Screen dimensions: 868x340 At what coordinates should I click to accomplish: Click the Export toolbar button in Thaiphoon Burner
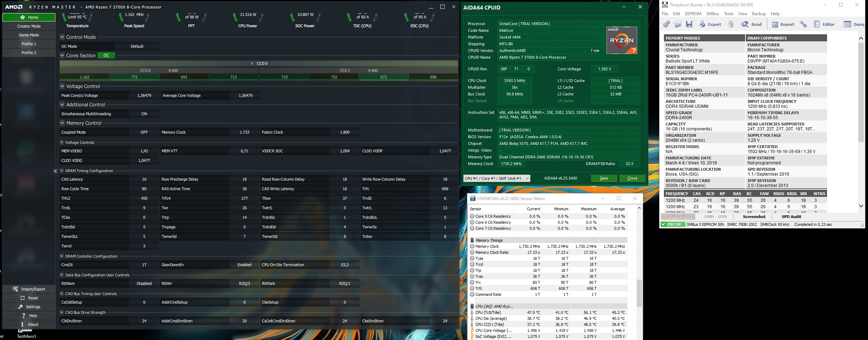tap(710, 24)
